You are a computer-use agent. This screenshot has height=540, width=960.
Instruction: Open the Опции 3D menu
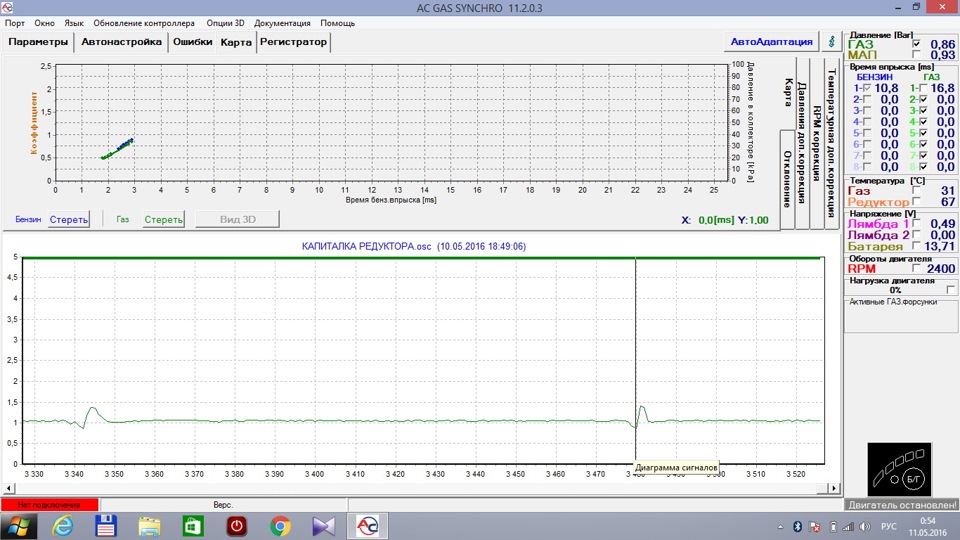[225, 23]
